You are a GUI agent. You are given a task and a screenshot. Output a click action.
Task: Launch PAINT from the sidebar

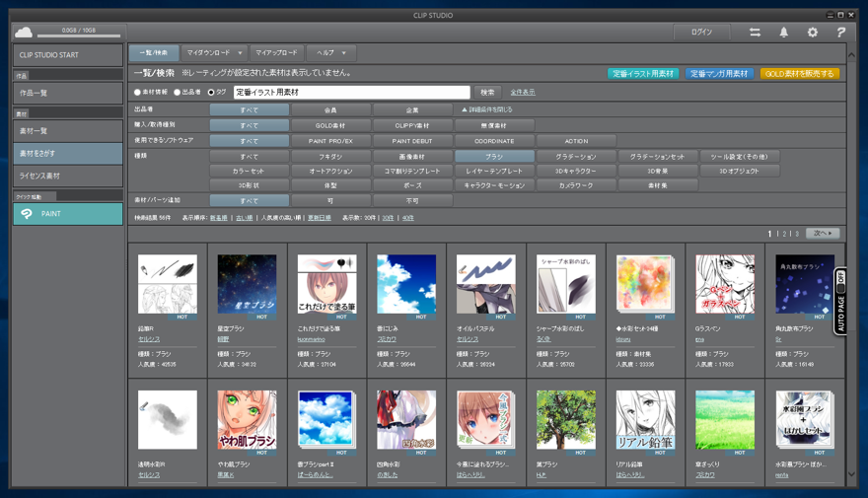(67, 214)
